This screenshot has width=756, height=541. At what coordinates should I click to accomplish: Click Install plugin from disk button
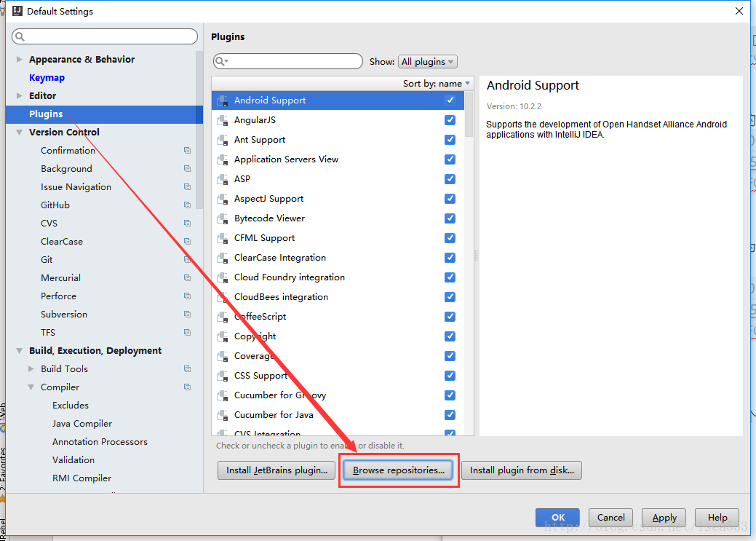[522, 470]
